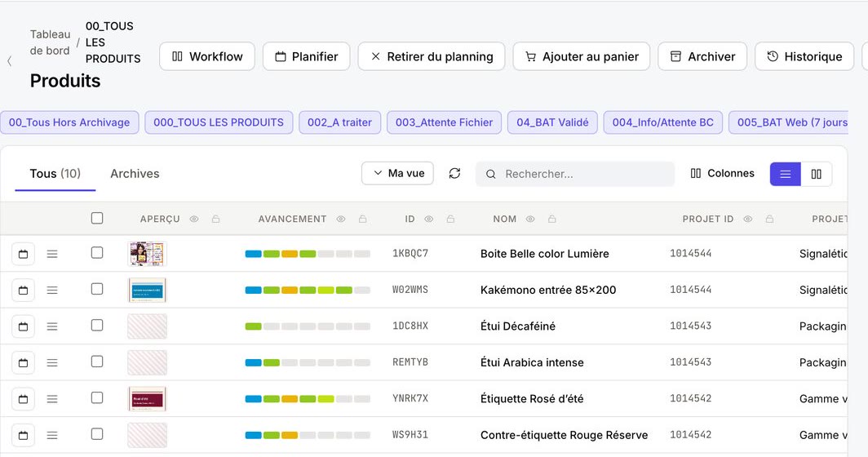This screenshot has width=868, height=457.
Task: Open calendar icon for Étui Arabica intense
Action: [23, 362]
